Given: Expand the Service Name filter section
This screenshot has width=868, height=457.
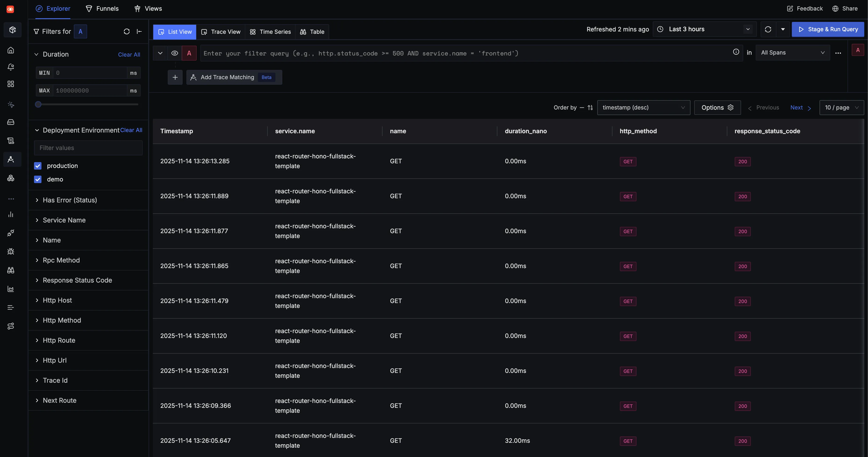Looking at the screenshot, I should coord(64,220).
